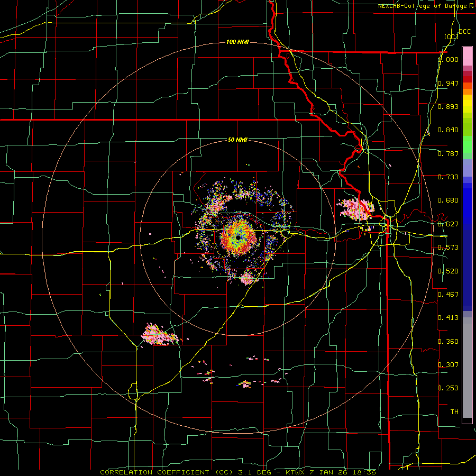Click the 0.467 value on the scale
Image resolution: width=476 pixels, height=476 pixels.
point(448,295)
